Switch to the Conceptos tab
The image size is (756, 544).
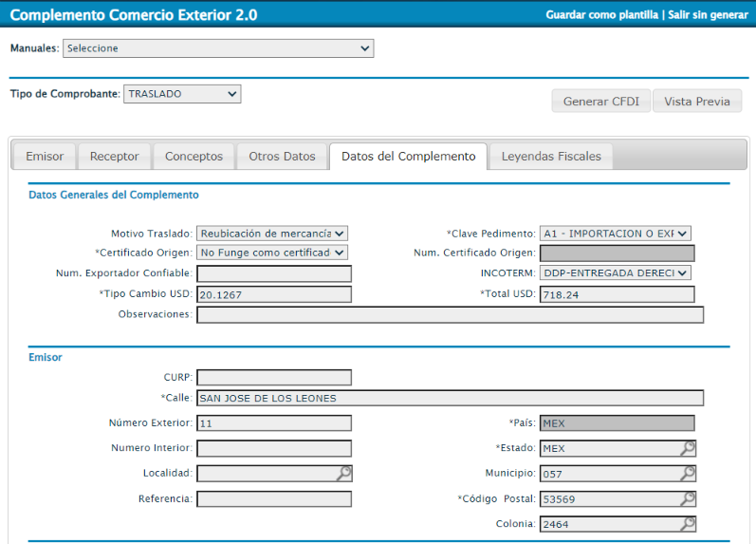pyautogui.click(x=194, y=157)
